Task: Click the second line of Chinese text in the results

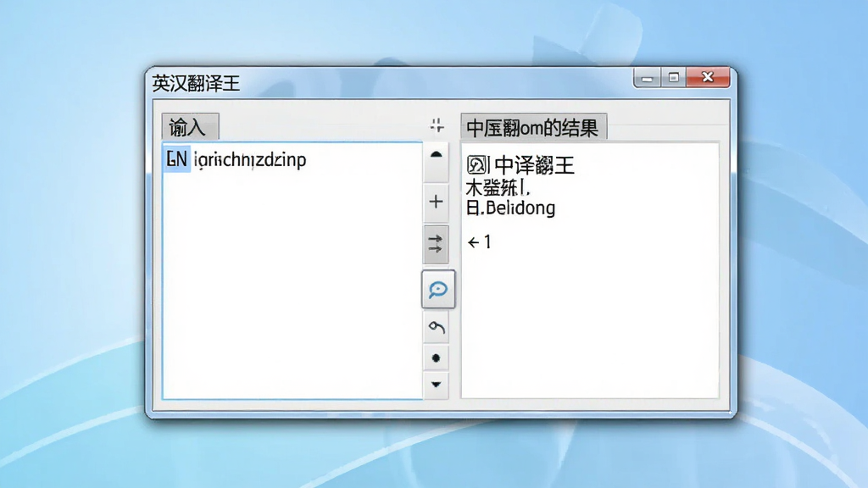Action: pyautogui.click(x=498, y=188)
